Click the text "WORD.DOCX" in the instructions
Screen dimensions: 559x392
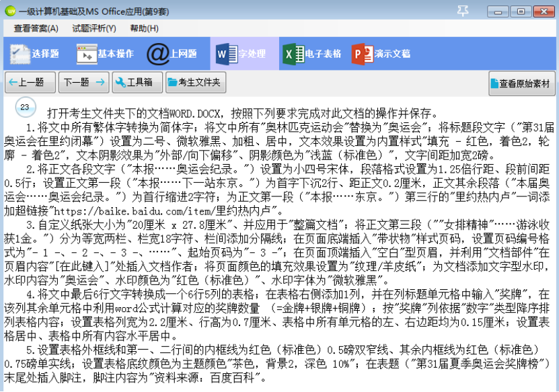194,114
